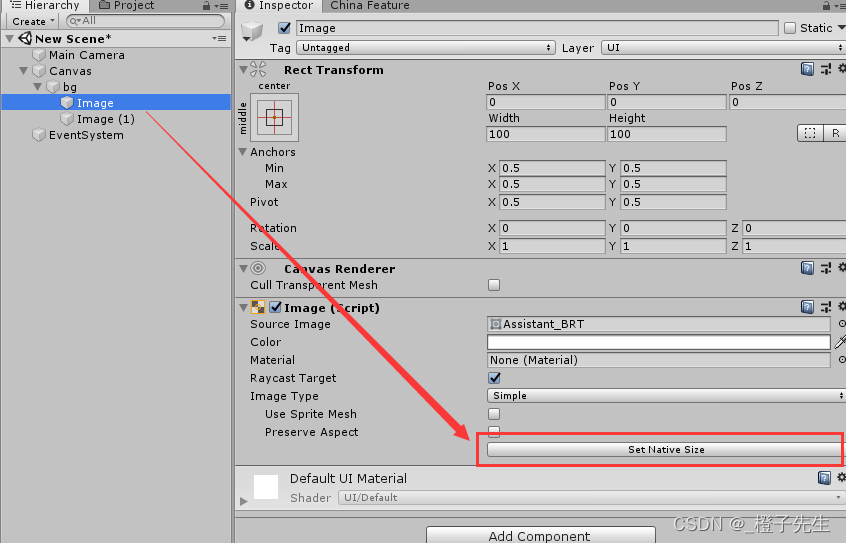Expand the Default UI Material foldout
Screen dimensions: 846x543
pos(243,501)
